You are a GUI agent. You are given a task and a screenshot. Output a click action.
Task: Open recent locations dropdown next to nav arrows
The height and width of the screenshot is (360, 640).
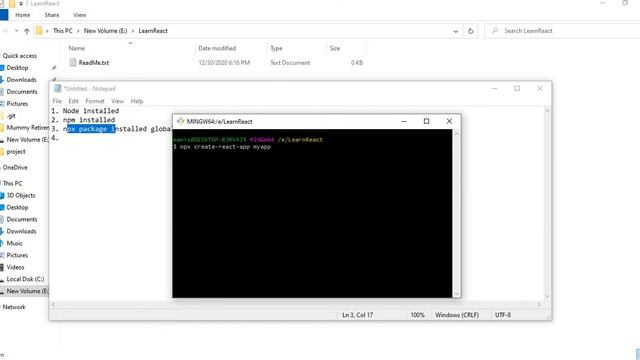pos(16,31)
